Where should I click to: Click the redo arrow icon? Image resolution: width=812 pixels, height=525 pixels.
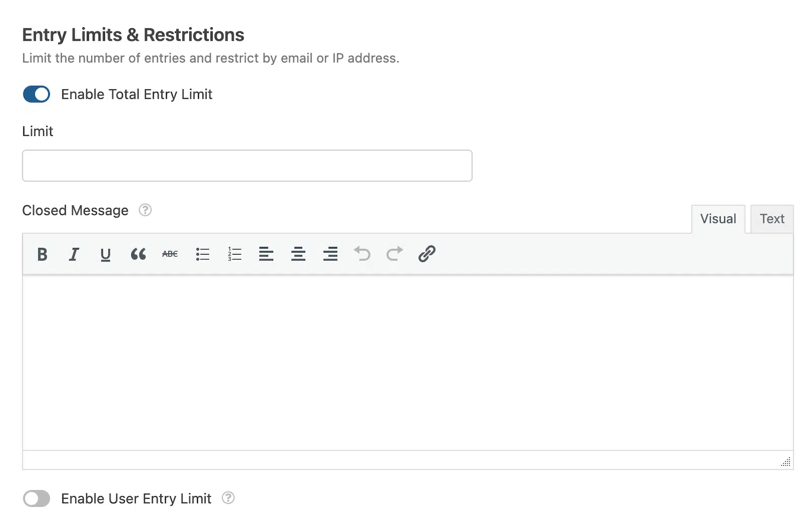(x=394, y=254)
